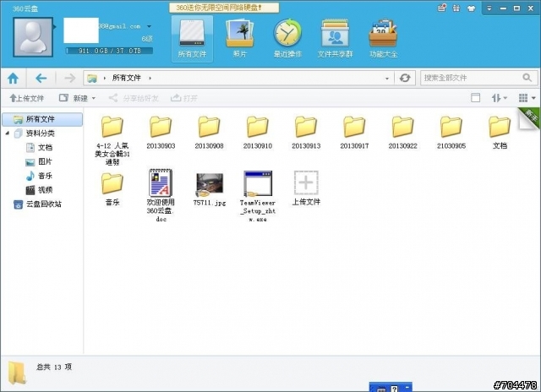
Task: Click the 新建 new button
Action: pyautogui.click(x=74, y=98)
